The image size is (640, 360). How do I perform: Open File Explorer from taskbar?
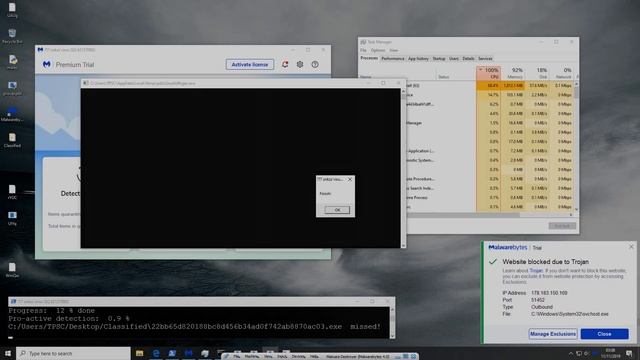140,353
